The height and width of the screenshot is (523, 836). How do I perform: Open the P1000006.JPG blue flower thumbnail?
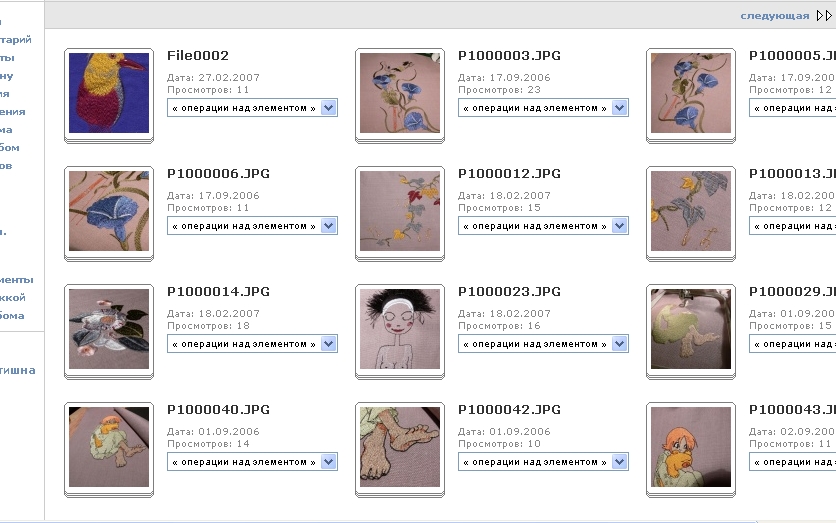[x=109, y=211]
